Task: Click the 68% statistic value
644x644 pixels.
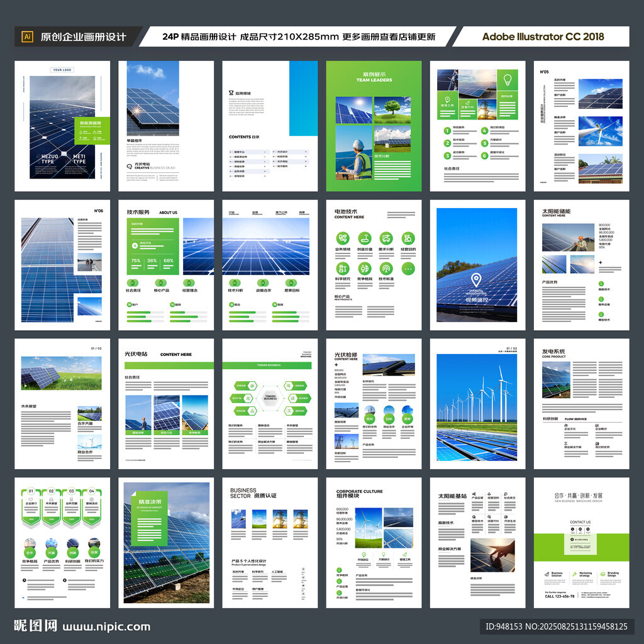Action: point(169,260)
